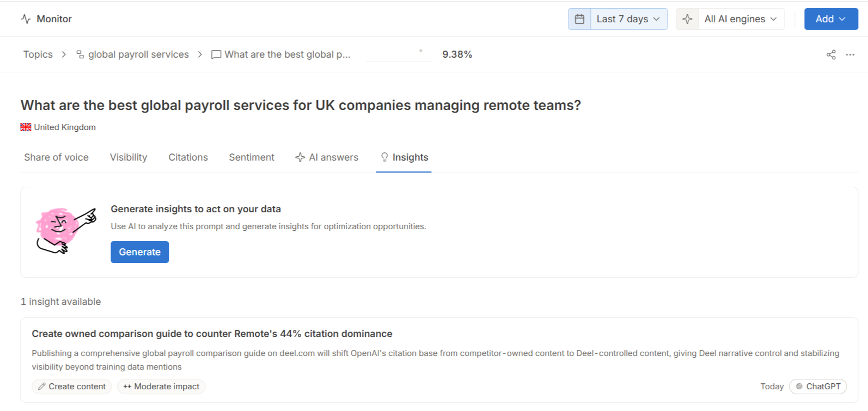Click the Monitor pulse icon
868x411 pixels.
[26, 19]
